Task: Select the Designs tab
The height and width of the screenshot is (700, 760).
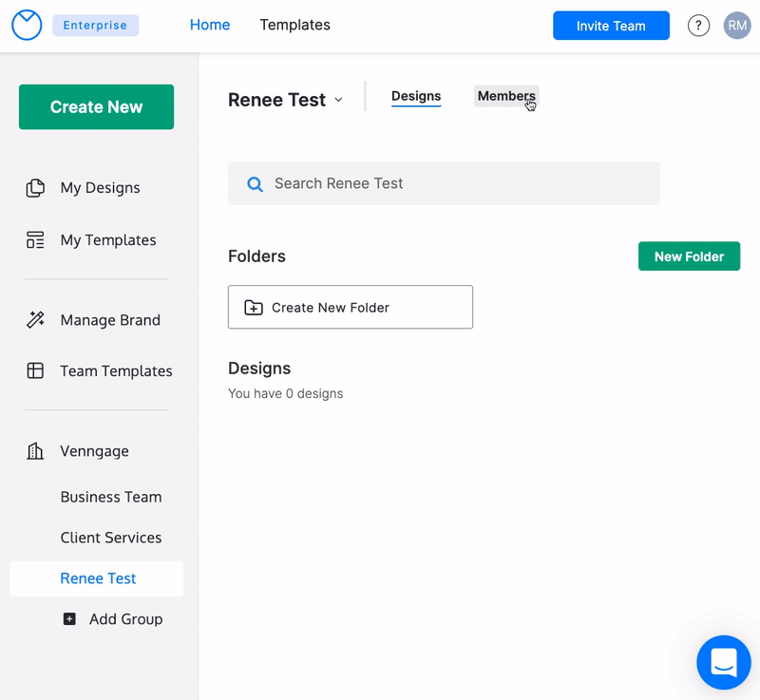Action: coord(416,96)
